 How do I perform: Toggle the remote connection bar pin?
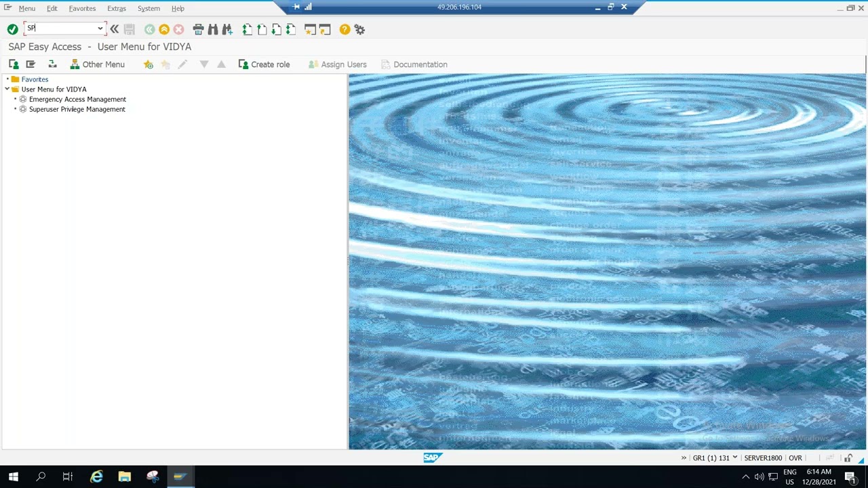coord(296,7)
